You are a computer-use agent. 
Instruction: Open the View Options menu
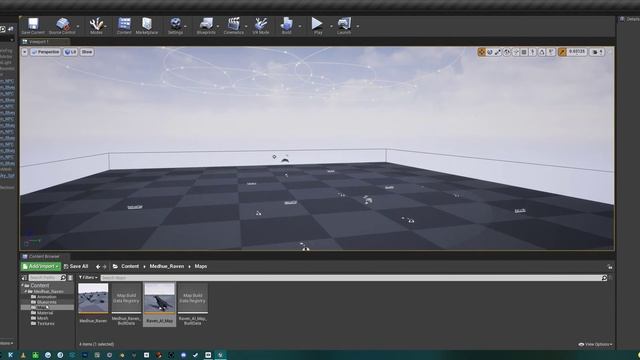coord(595,344)
